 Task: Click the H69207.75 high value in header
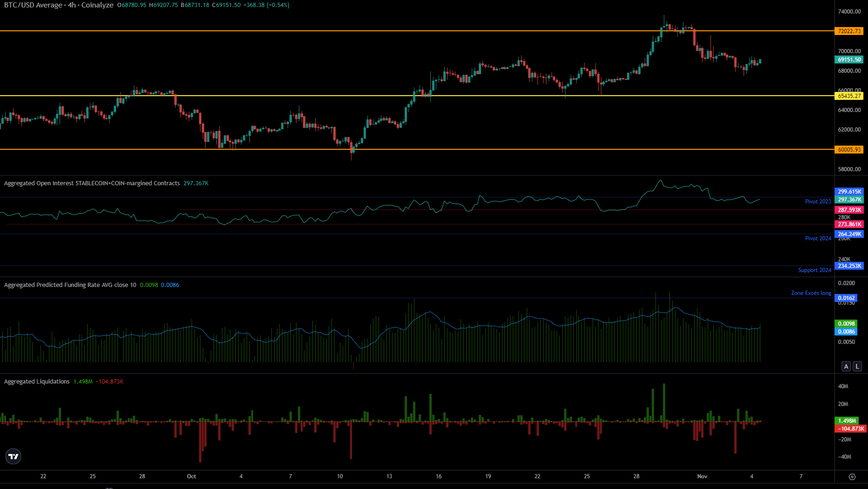(x=164, y=5)
